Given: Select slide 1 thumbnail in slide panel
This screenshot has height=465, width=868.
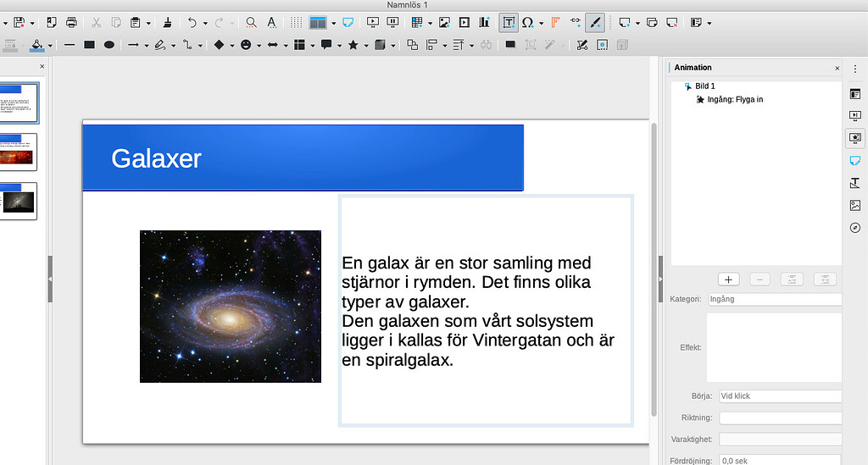Looking at the screenshot, I should 19,102.
